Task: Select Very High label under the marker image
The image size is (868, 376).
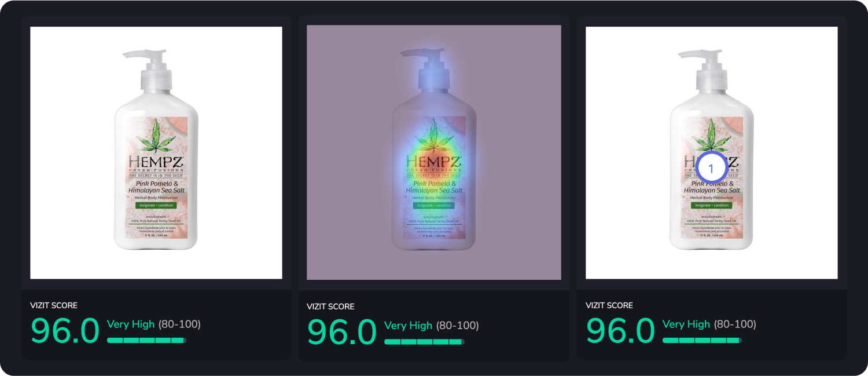Action: coord(686,324)
